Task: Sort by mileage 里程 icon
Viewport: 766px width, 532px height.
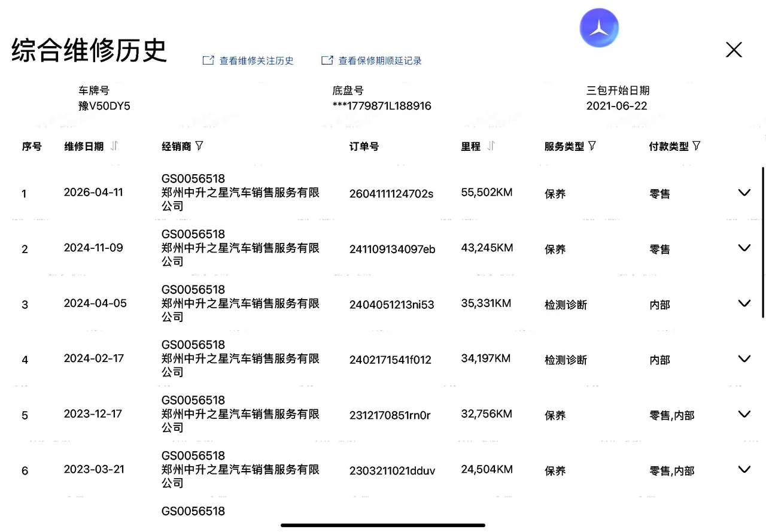Action: (x=491, y=146)
